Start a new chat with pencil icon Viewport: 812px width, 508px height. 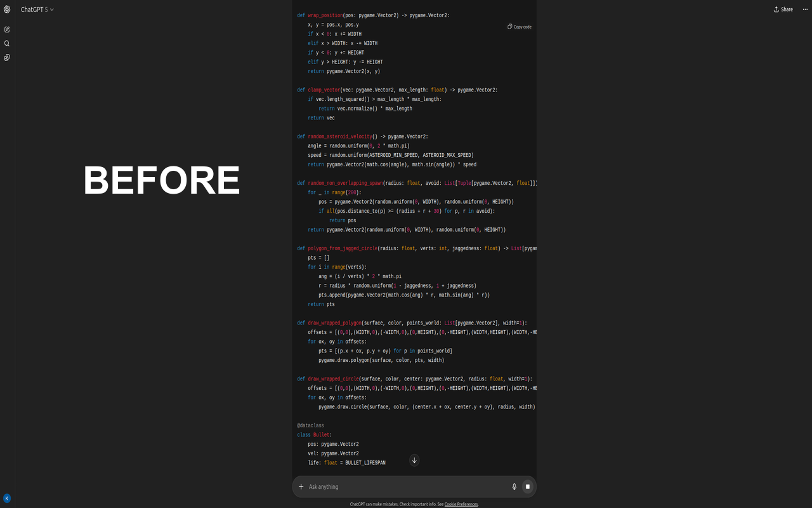tap(7, 29)
